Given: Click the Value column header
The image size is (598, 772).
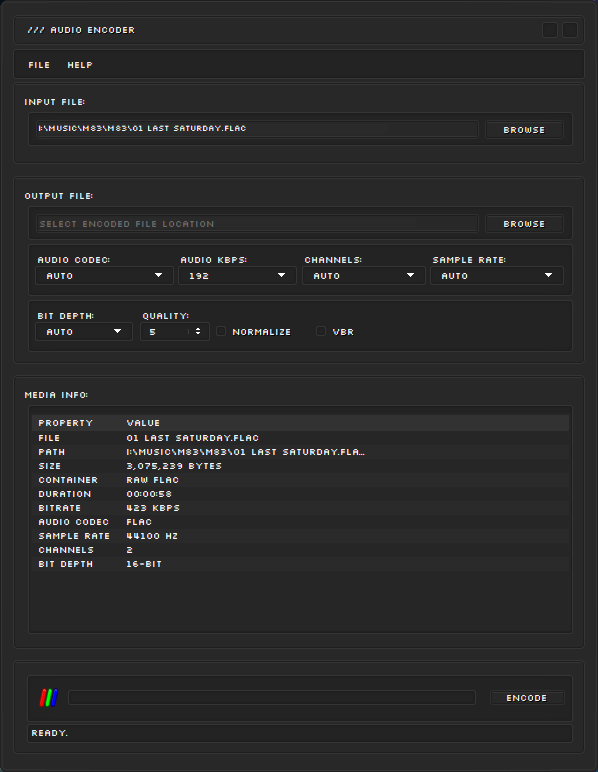Looking at the screenshot, I should [x=143, y=423].
